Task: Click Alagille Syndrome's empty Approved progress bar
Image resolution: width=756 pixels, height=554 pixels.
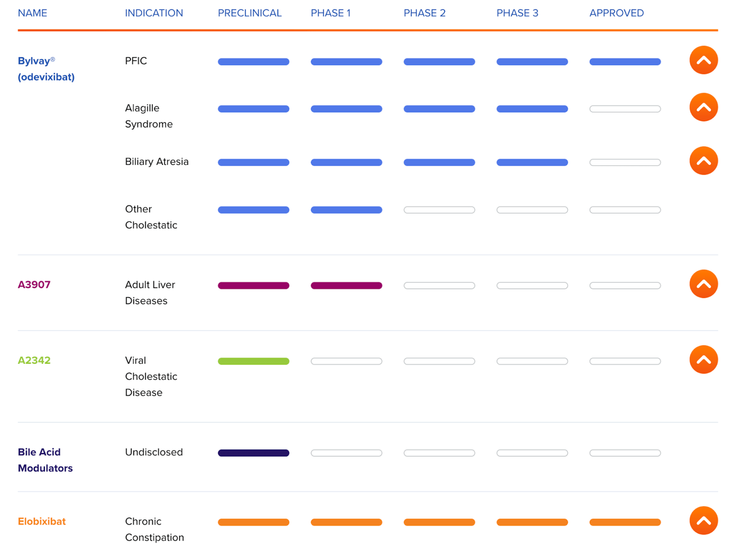Action: [625, 109]
